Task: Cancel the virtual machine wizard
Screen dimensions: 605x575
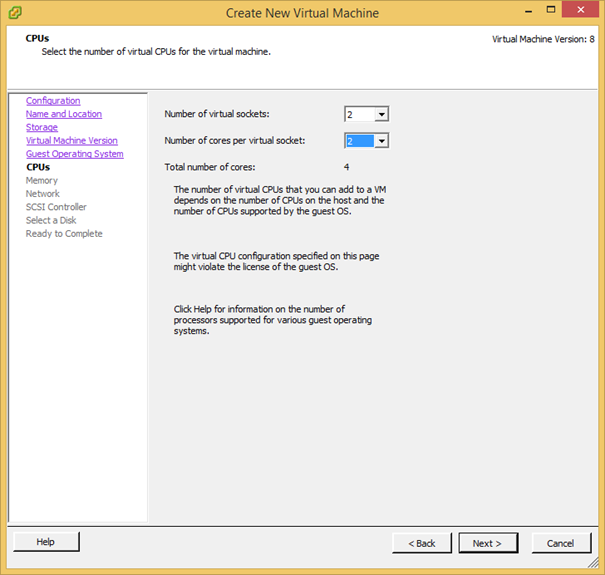Action: [x=561, y=543]
